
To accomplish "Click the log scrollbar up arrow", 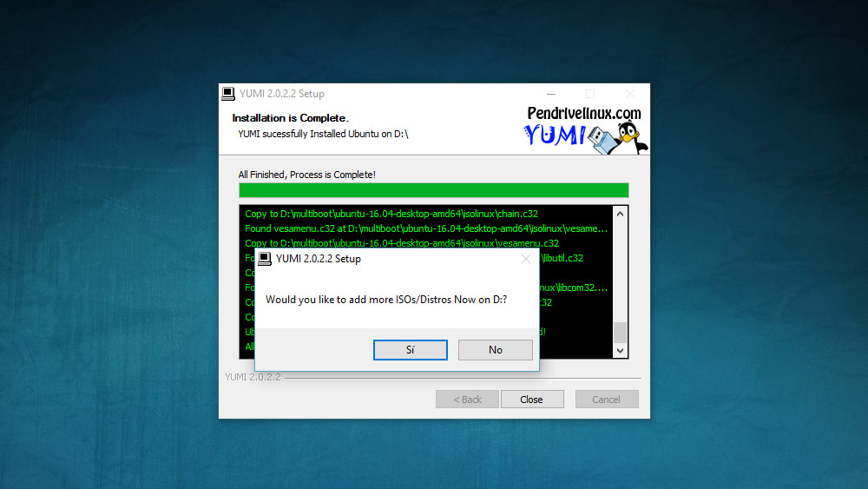I will [x=620, y=214].
